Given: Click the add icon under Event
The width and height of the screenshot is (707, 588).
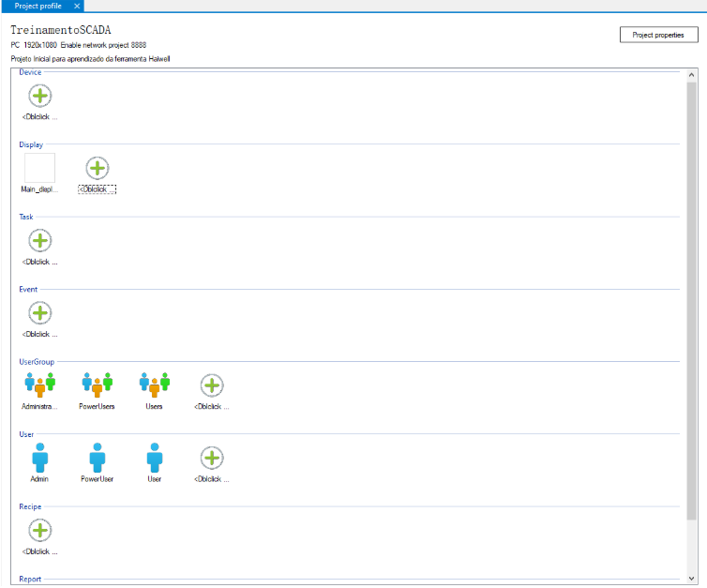Looking at the screenshot, I should (39, 313).
